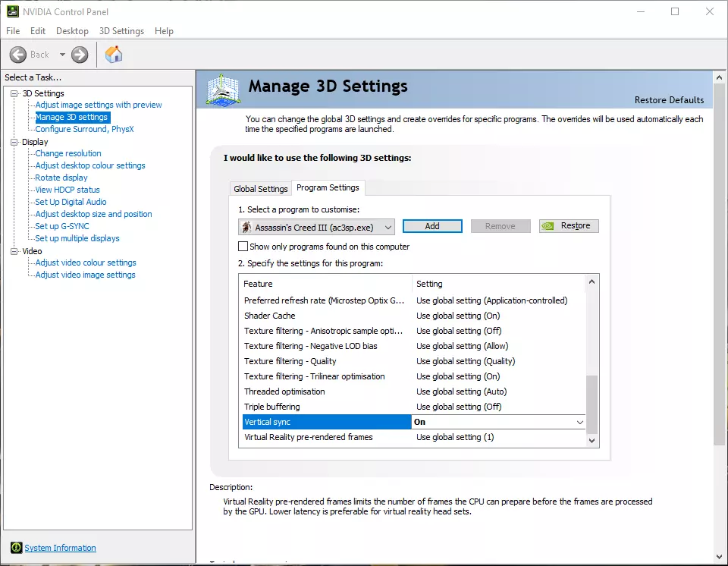Open the Back history dropdown arrow
Screen dimensions: 728x566
coord(62,55)
